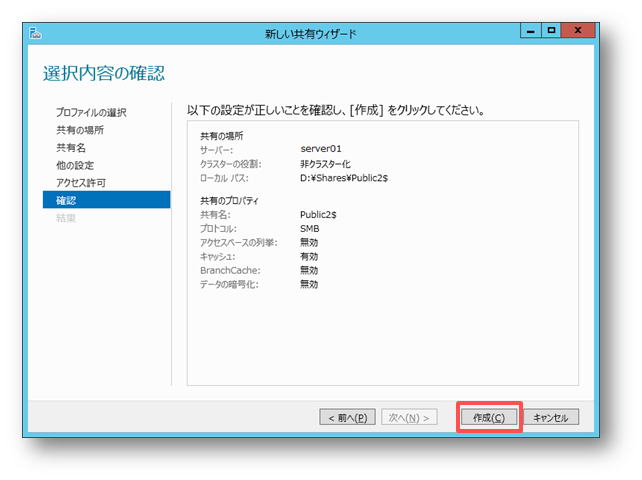The width and height of the screenshot is (642, 480).
Task: Click the 結果 wizard step
Action: [x=66, y=218]
